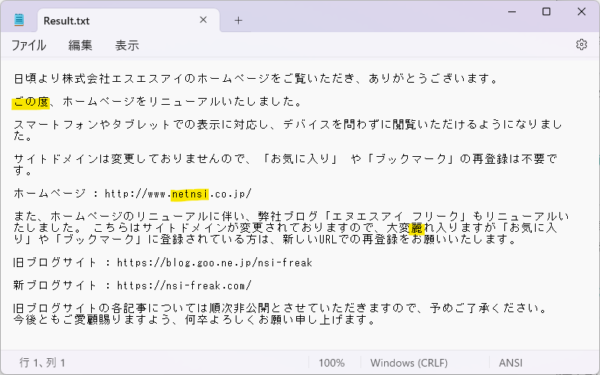The image size is (600, 375).
Task: Click the 行 1, 列 1 cursor position
Action: coord(42,362)
